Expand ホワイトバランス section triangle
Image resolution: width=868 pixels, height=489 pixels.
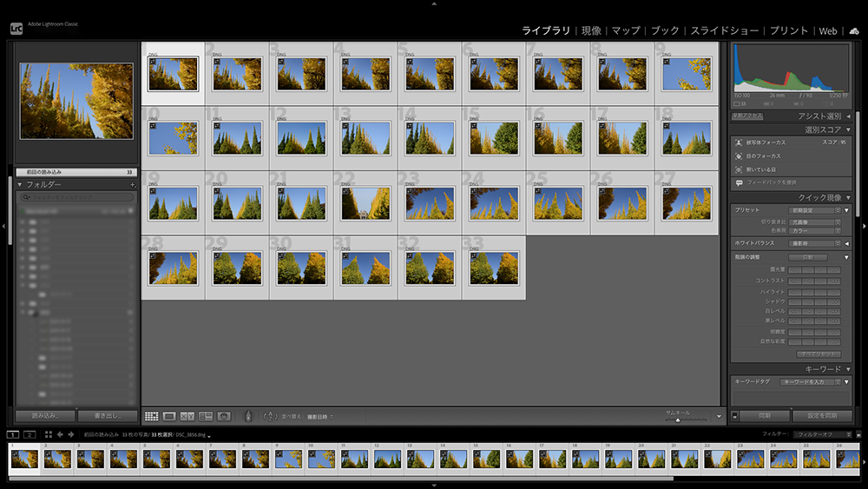pos(847,244)
